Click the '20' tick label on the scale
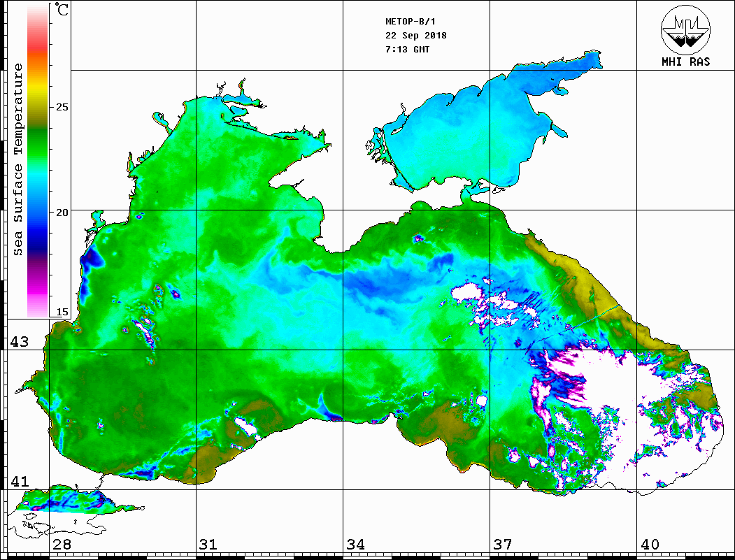Viewport: 735px width, 560px height. (x=62, y=213)
